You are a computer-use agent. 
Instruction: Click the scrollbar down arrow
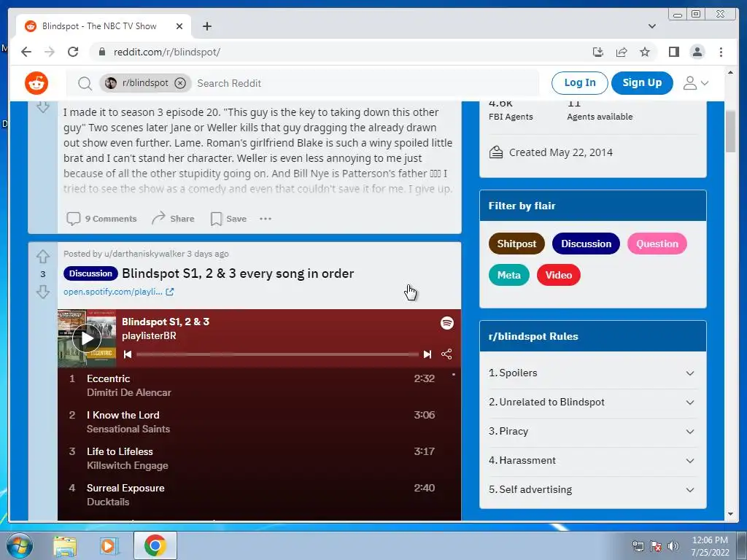(730, 514)
